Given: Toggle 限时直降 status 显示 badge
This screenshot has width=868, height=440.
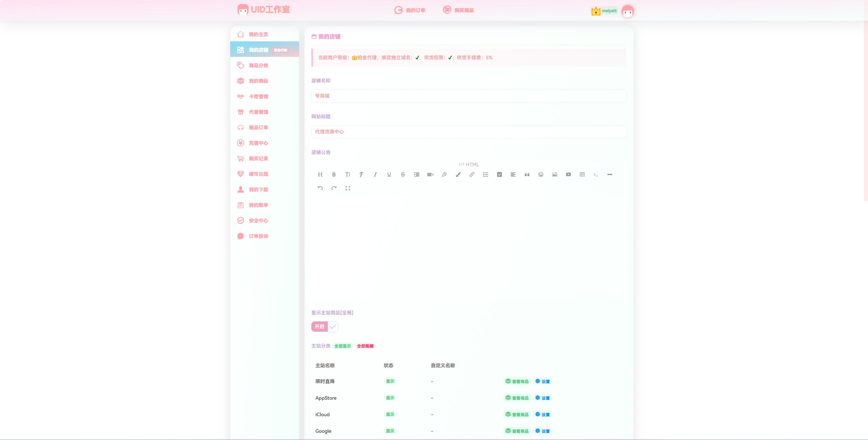Looking at the screenshot, I should [390, 381].
